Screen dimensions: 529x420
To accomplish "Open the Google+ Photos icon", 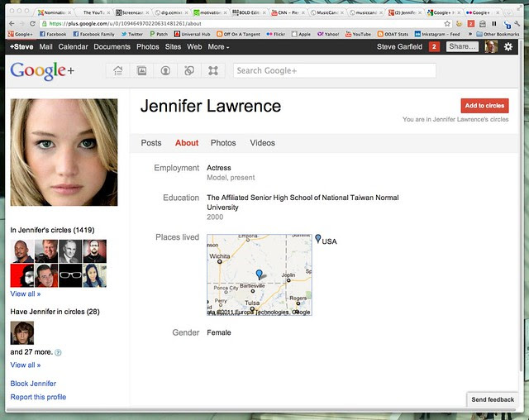I will tap(141, 70).
